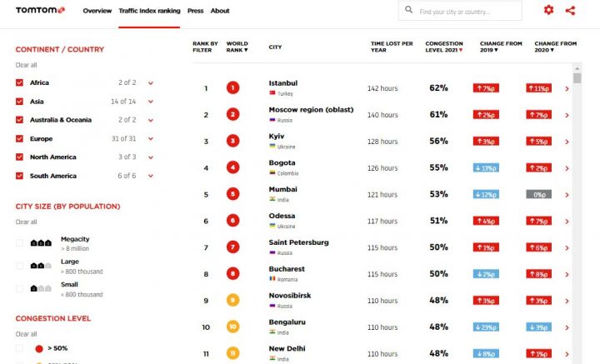Click the Megacity buildings icon
The height and width of the screenshot is (364, 600).
(x=41, y=242)
